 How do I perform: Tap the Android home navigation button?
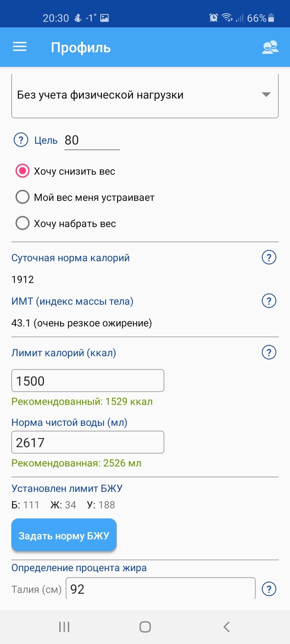(x=145, y=627)
